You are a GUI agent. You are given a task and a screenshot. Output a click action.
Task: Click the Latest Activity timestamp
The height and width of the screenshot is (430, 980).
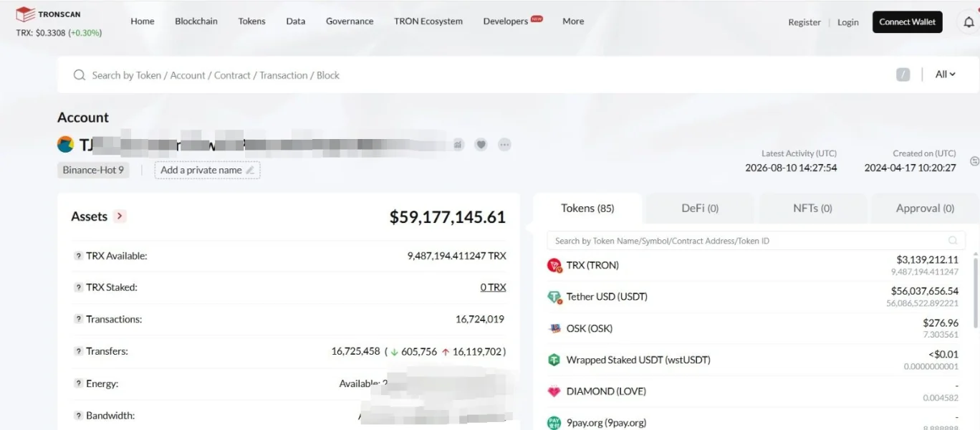point(791,168)
